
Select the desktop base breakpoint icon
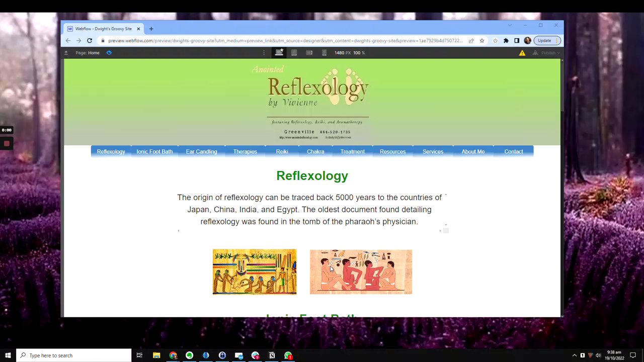point(279,53)
